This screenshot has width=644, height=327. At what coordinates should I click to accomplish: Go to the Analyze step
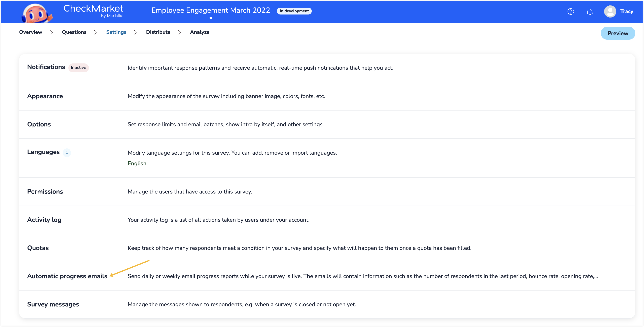[200, 32]
